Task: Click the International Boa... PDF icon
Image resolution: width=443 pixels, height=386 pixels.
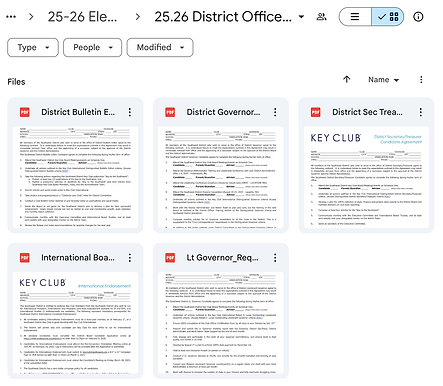Action: coord(25,258)
